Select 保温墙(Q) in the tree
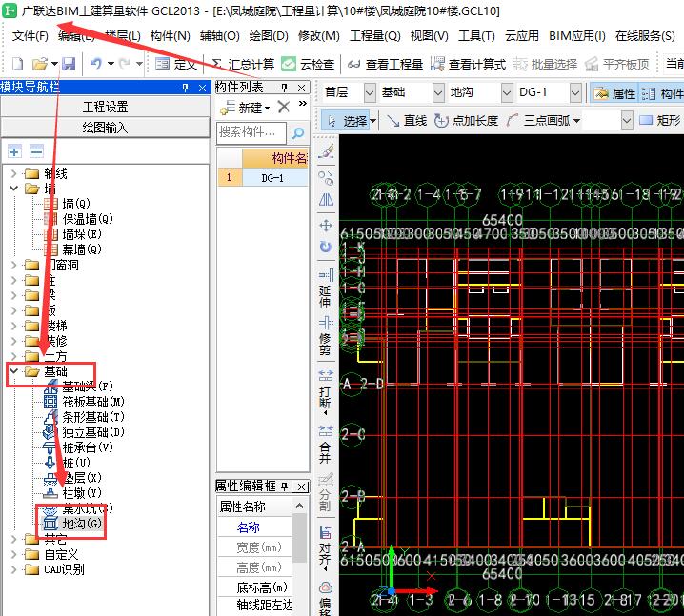This screenshot has height=616, width=684. pos(79,219)
